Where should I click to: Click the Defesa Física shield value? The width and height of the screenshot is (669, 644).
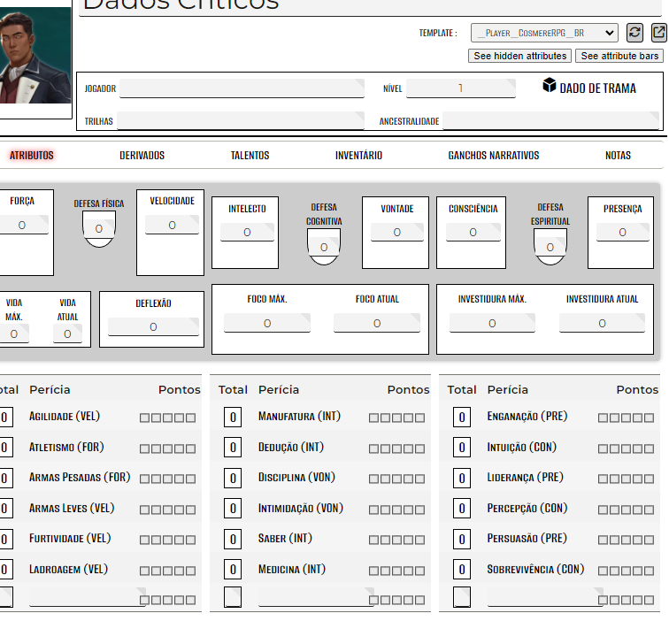(99, 228)
